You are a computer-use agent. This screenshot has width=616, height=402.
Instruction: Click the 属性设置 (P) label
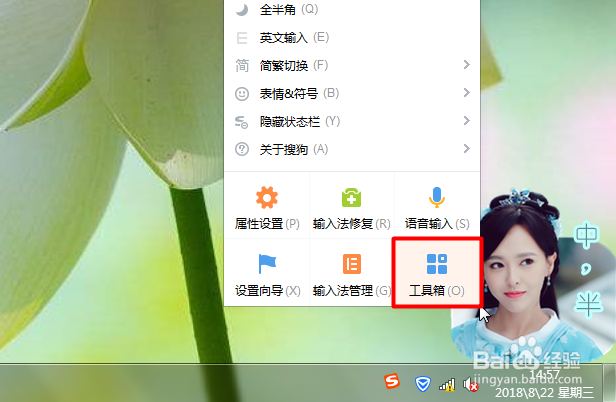click(267, 224)
